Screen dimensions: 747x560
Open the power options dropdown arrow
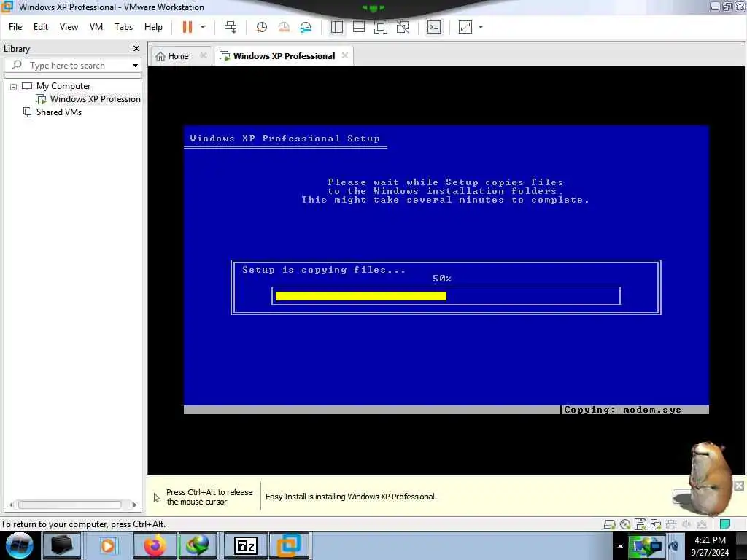[x=203, y=27]
